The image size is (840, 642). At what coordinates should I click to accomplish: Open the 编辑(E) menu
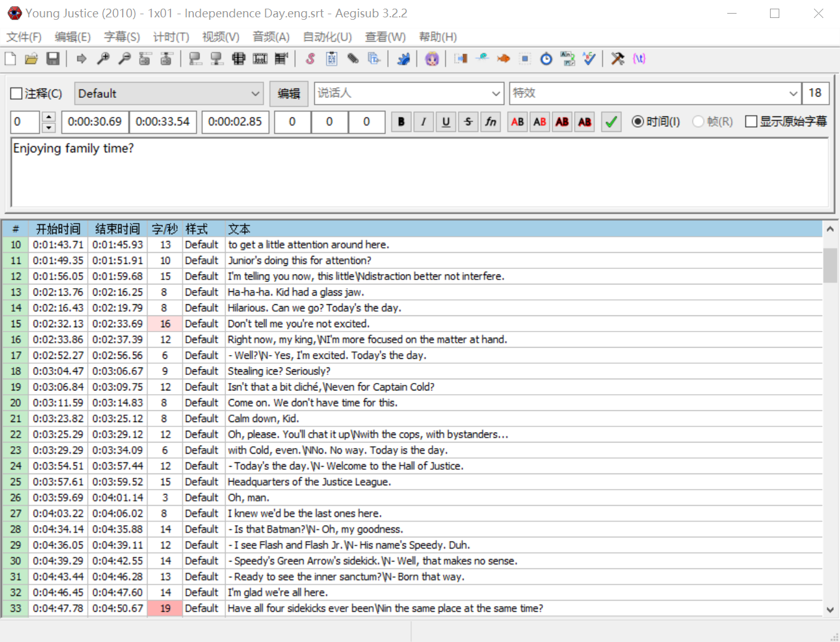click(72, 37)
